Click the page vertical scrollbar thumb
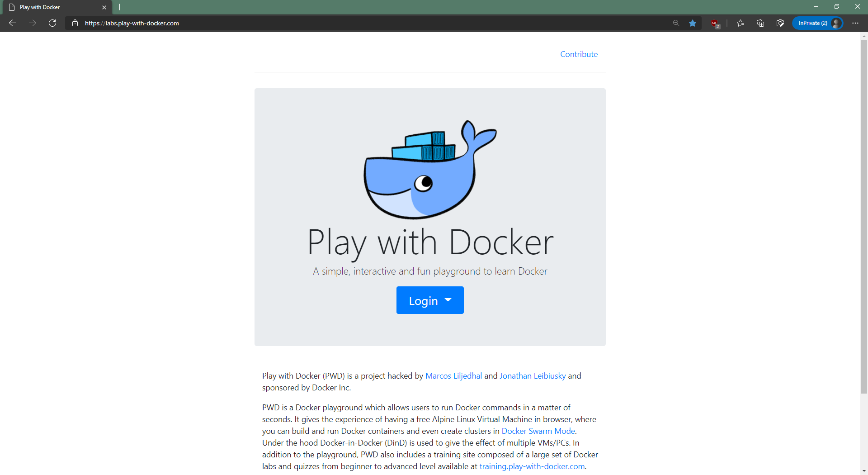Viewport: 868px width, 475px height. pos(864,216)
